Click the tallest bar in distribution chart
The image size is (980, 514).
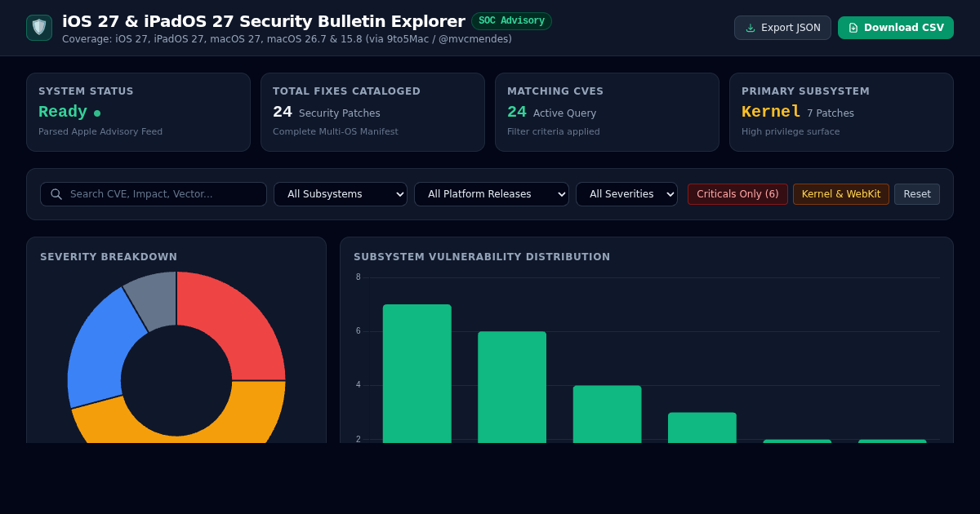click(417, 374)
